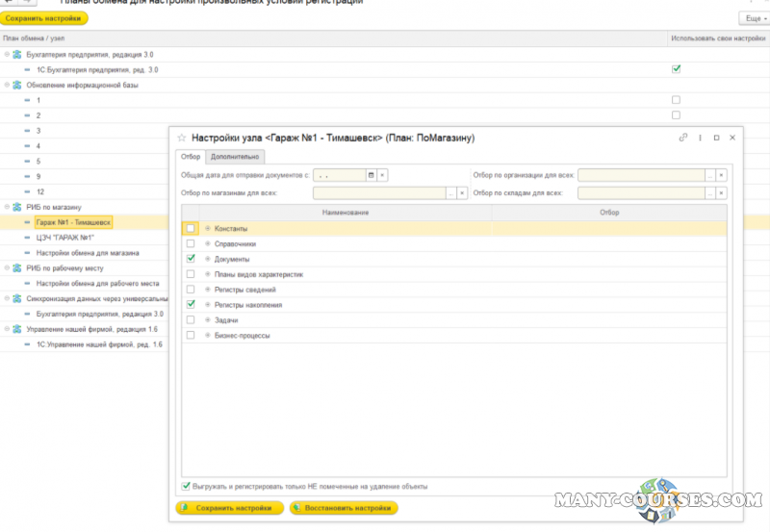This screenshot has height=532, width=770.
Task: Click the favorite star in dialog title
Action: point(181,138)
